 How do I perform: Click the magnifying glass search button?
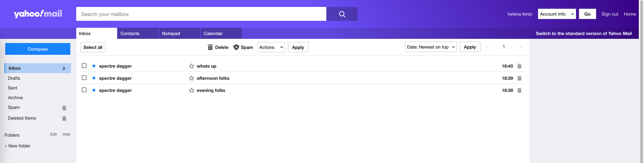pos(342,14)
